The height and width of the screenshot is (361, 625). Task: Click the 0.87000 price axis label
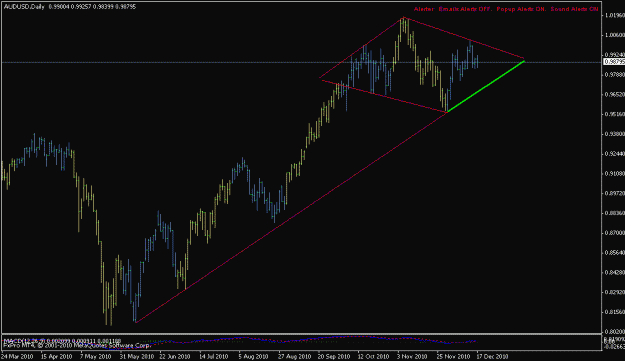(615, 233)
